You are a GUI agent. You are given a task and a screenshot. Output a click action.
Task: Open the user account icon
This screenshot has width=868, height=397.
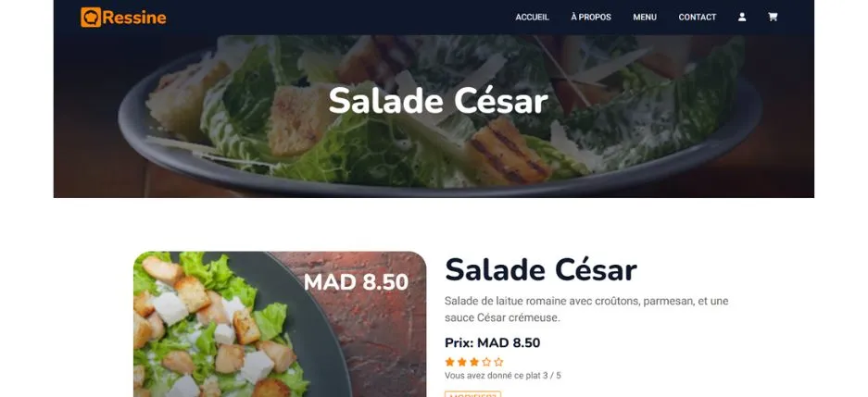point(742,18)
